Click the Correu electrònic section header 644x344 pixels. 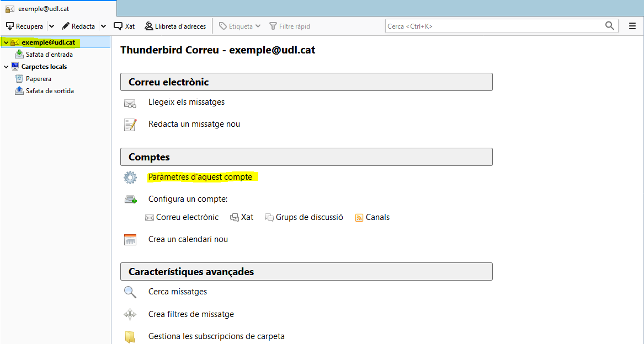click(306, 82)
